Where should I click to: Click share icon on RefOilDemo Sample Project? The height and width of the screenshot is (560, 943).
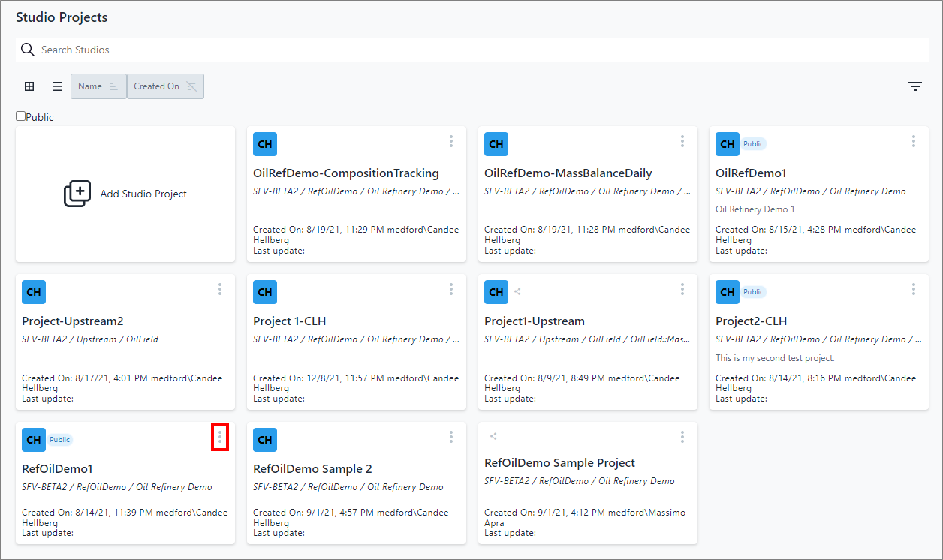493,436
